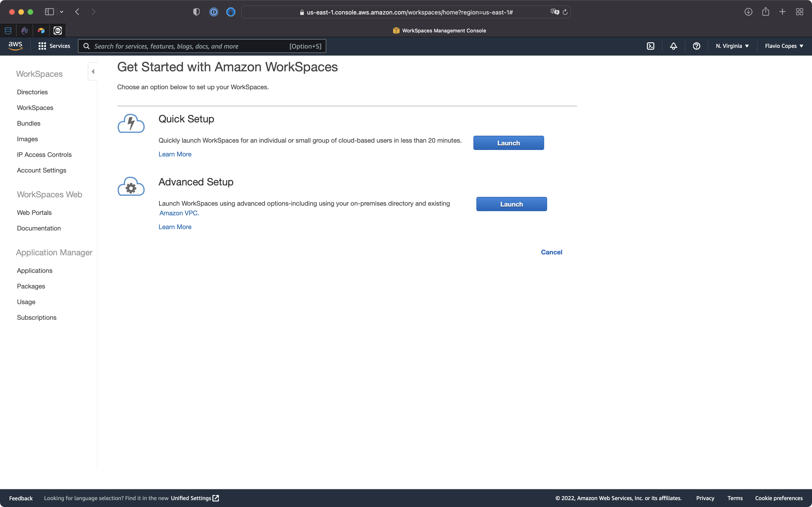Click Cancel on the setup page

[551, 252]
